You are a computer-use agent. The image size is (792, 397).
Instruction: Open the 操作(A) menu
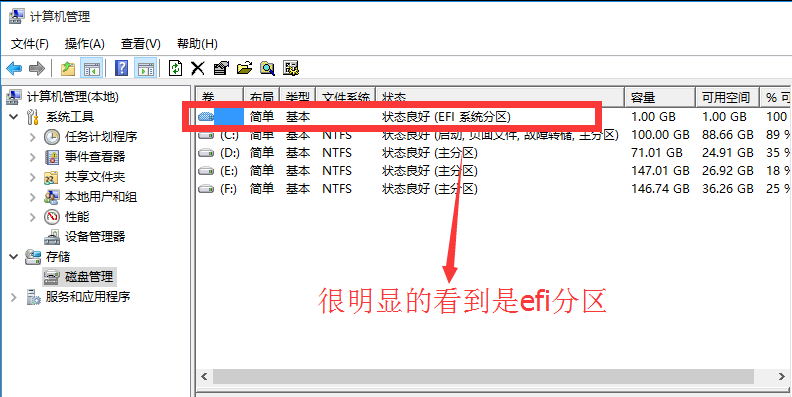[x=85, y=43]
